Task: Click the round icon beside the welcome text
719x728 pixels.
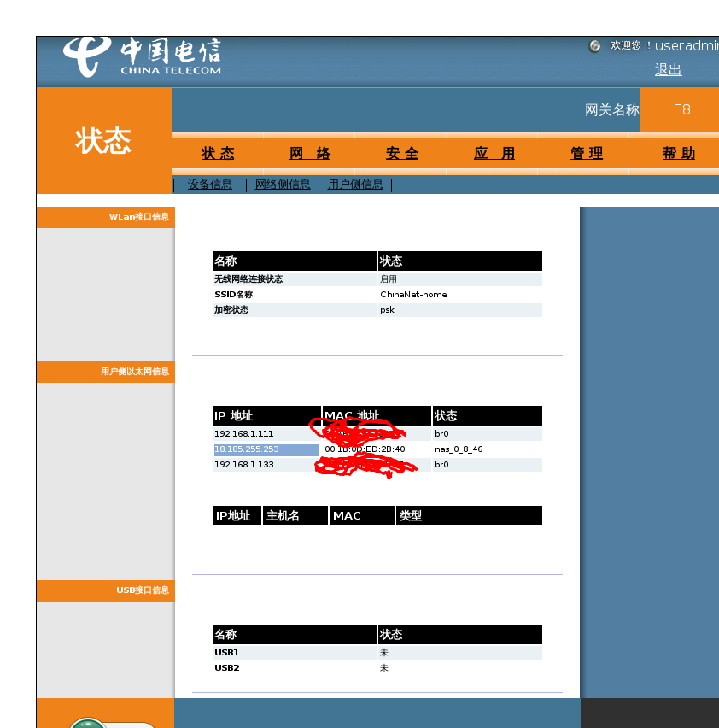Action: [594, 46]
